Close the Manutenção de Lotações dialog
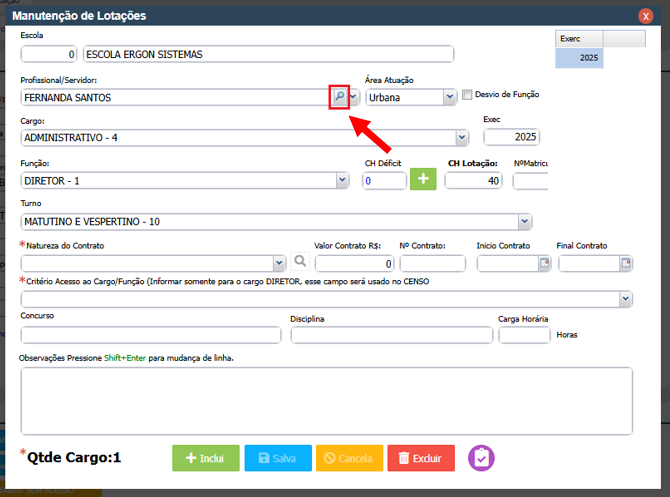The height and width of the screenshot is (497, 670). 646,16
